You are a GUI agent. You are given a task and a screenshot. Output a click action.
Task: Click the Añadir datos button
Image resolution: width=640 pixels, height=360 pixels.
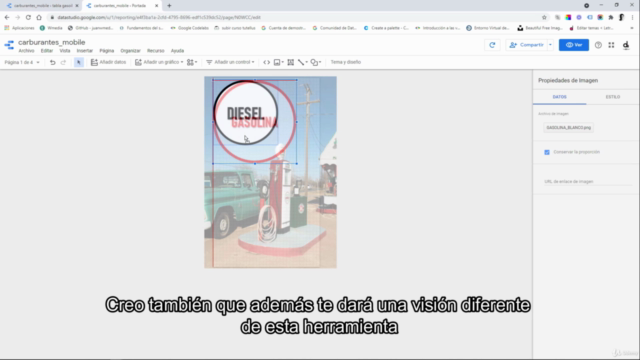coord(108,62)
